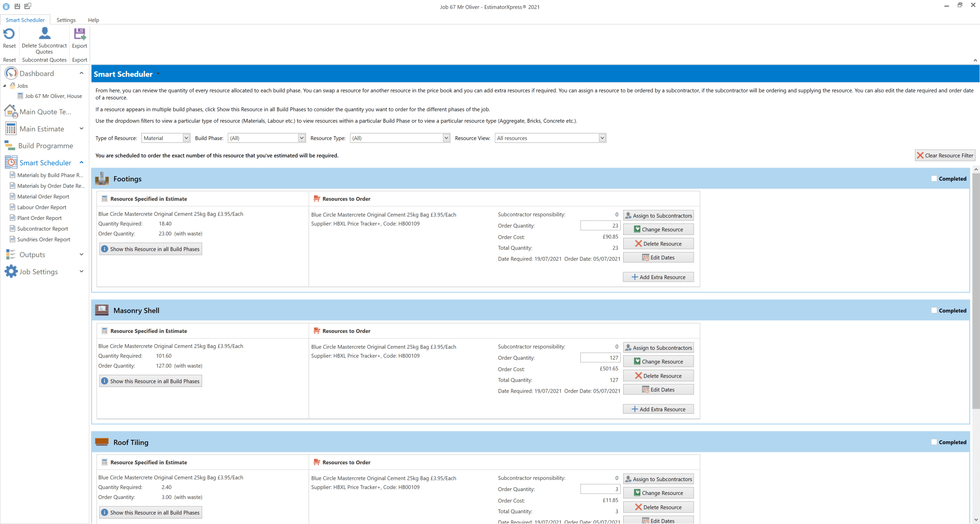This screenshot has height=524, width=980.
Task: Click the vertical scrollbar of phase list
Action: 976,291
